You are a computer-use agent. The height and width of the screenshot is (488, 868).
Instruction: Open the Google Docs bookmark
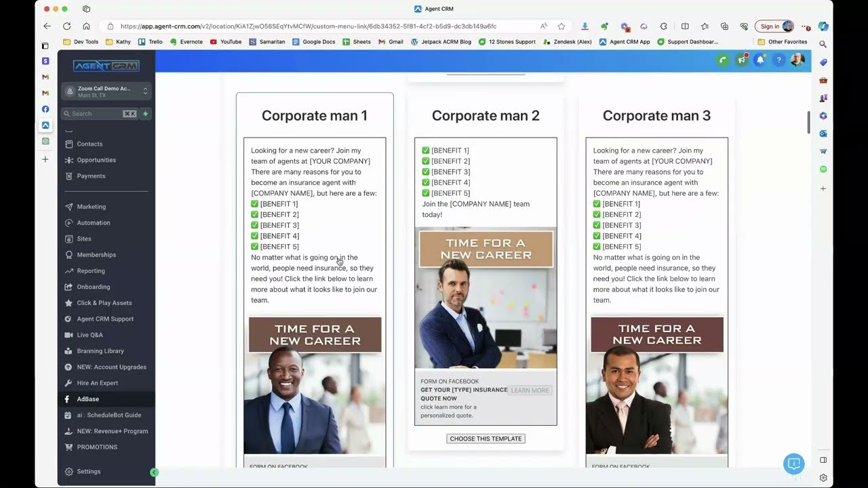pyautogui.click(x=314, y=42)
